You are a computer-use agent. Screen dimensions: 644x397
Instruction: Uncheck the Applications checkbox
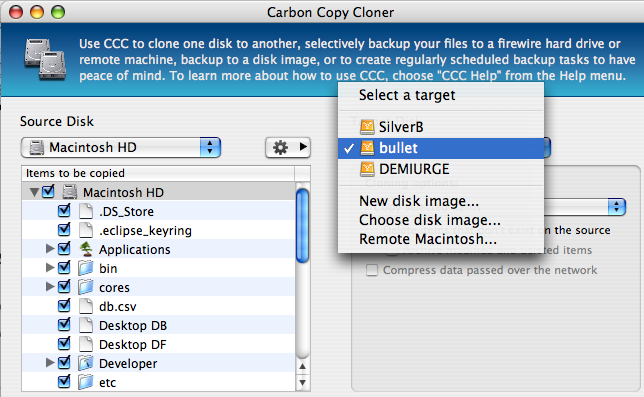pyautogui.click(x=64, y=248)
